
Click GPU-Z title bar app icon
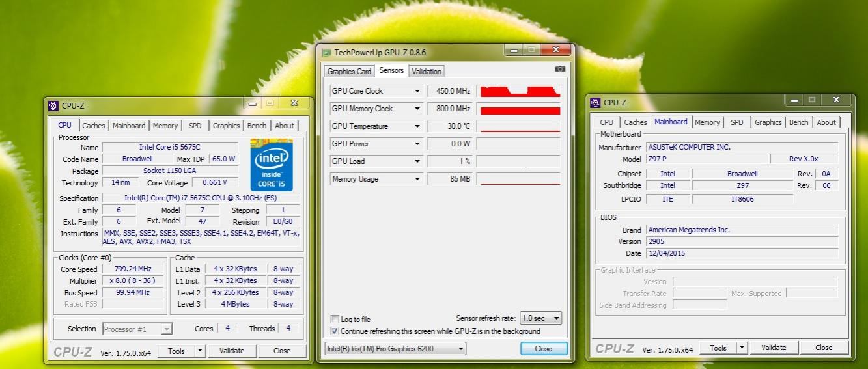326,52
